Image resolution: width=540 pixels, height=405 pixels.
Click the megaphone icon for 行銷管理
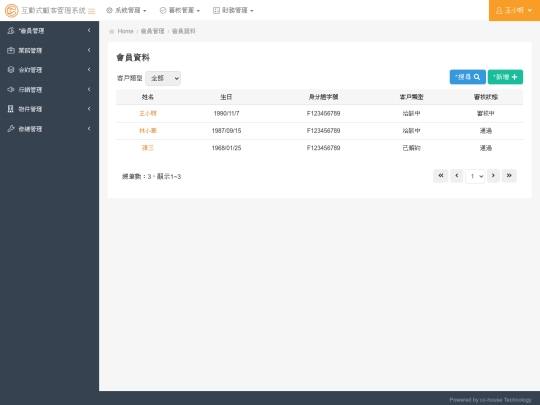click(x=11, y=90)
